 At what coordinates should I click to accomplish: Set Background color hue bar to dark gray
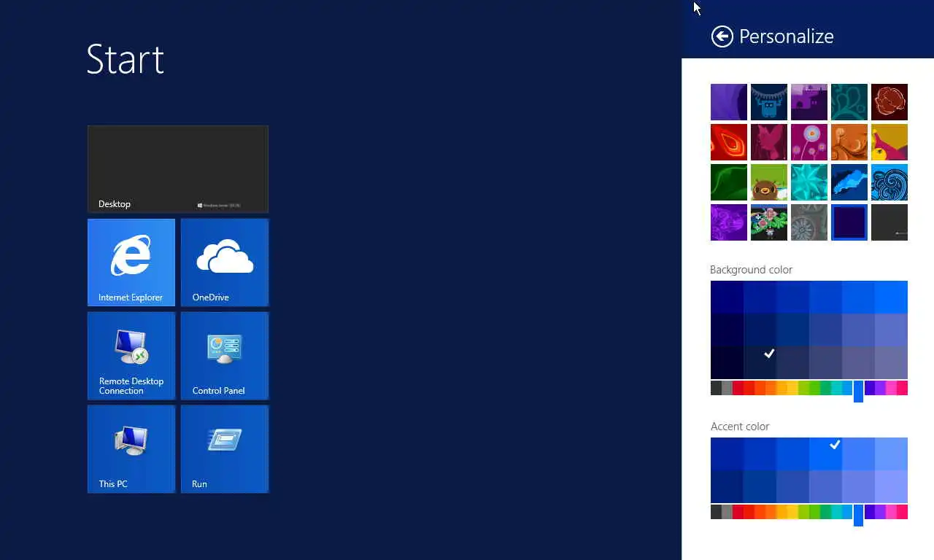point(716,388)
